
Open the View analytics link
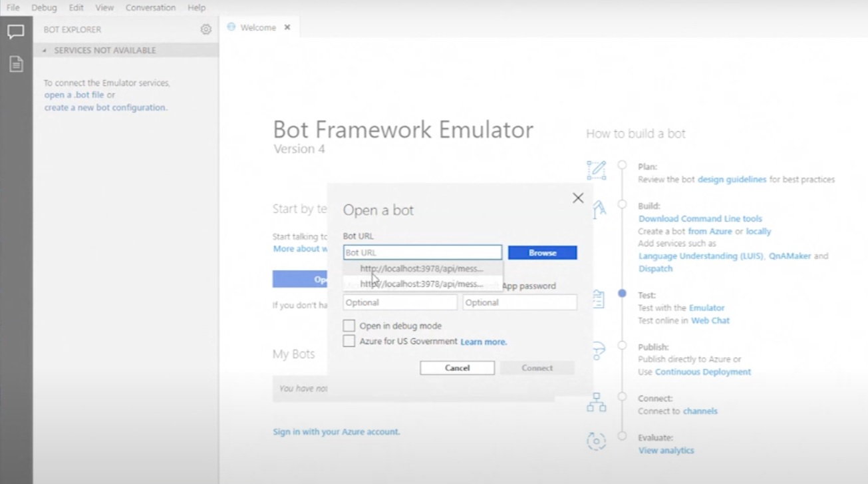tap(666, 450)
